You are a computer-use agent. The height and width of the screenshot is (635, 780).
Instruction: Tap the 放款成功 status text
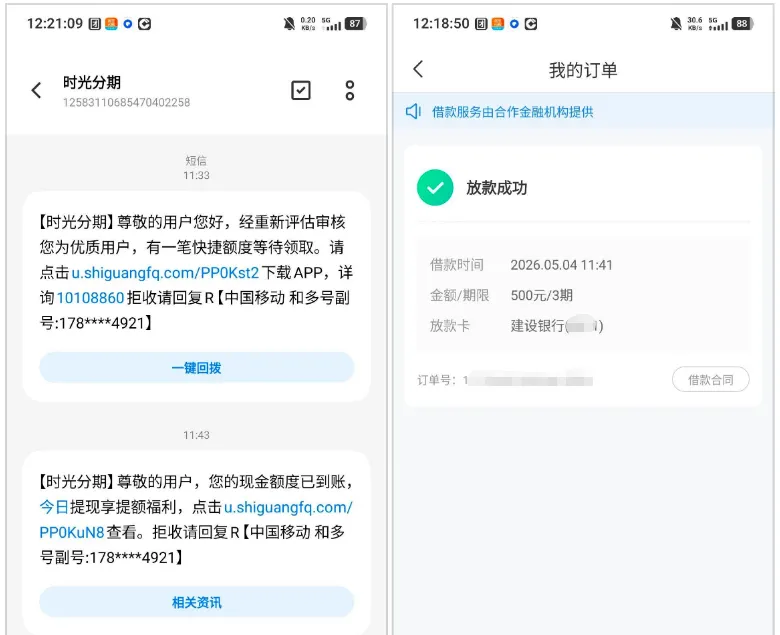tap(496, 188)
